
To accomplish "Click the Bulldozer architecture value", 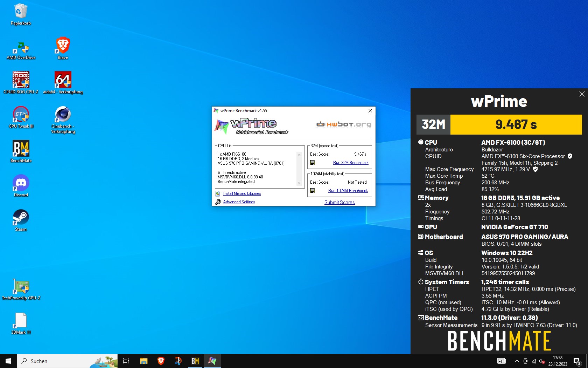I will pos(492,150).
